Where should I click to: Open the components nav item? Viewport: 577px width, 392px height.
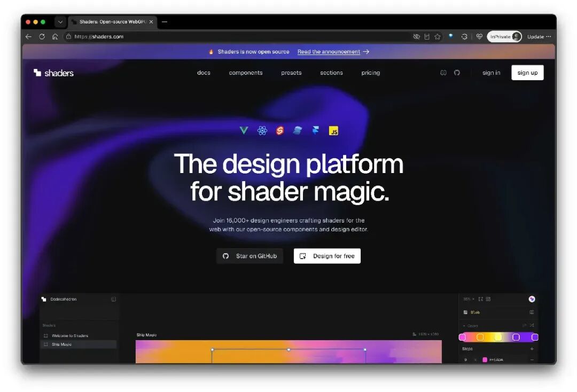(246, 73)
